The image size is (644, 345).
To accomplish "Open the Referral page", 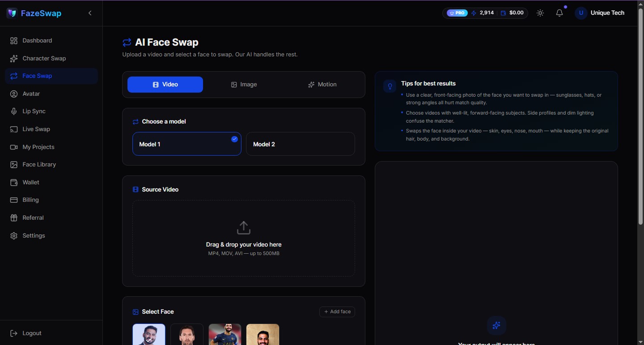I will [x=51, y=217].
